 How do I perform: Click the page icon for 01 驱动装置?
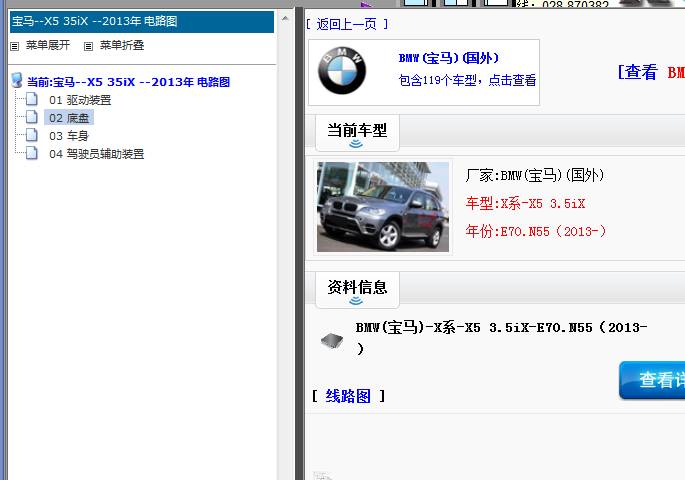[x=31, y=100]
